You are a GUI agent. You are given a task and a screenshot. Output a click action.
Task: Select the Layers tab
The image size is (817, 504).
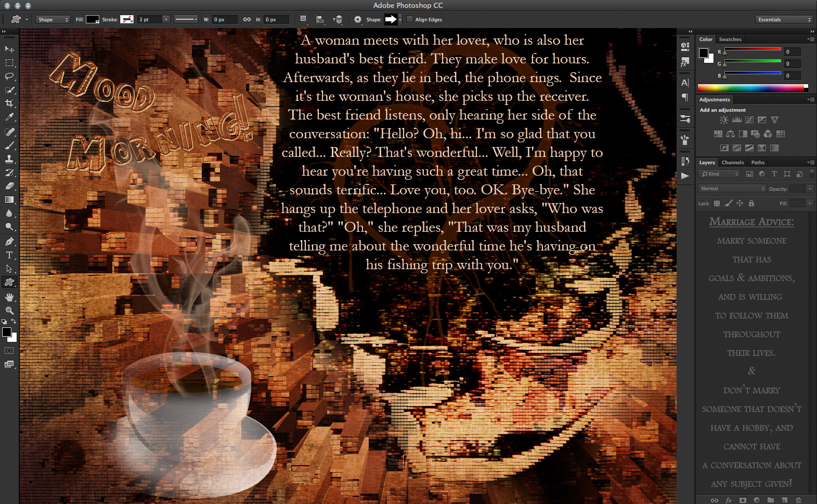(x=707, y=163)
